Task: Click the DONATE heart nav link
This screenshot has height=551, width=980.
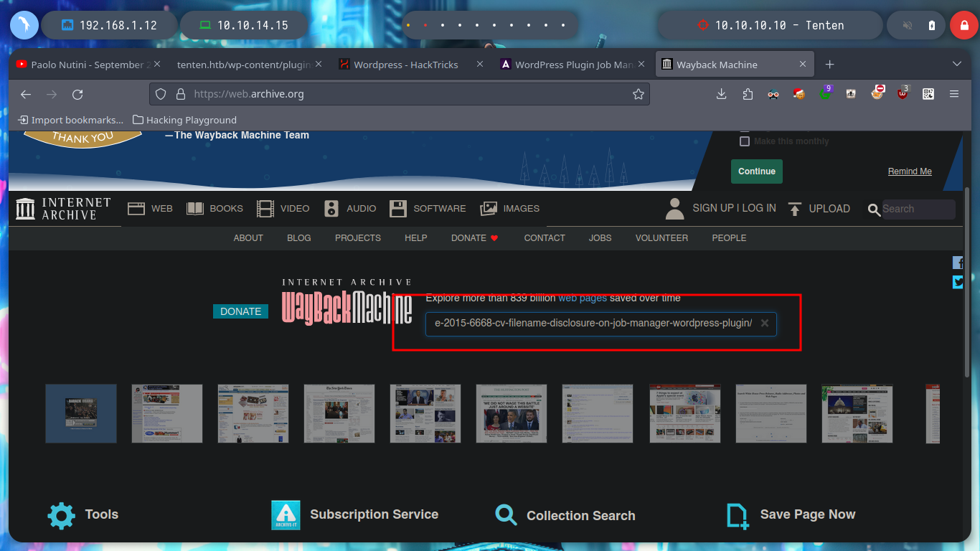Action: (475, 238)
